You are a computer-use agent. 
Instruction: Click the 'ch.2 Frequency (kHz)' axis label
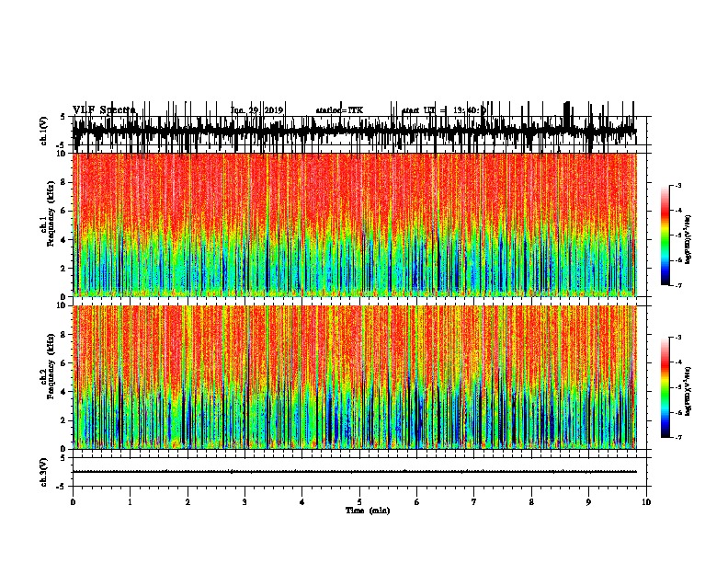[47, 366]
